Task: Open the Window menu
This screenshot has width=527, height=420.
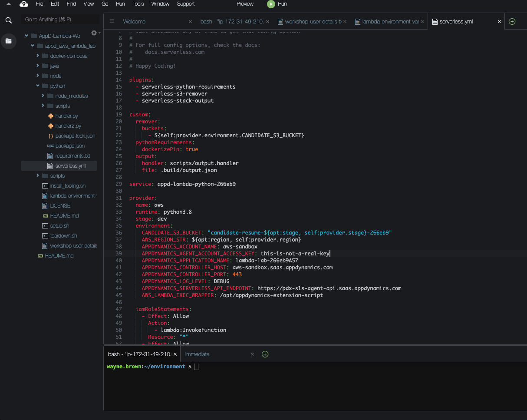Action: click(160, 4)
